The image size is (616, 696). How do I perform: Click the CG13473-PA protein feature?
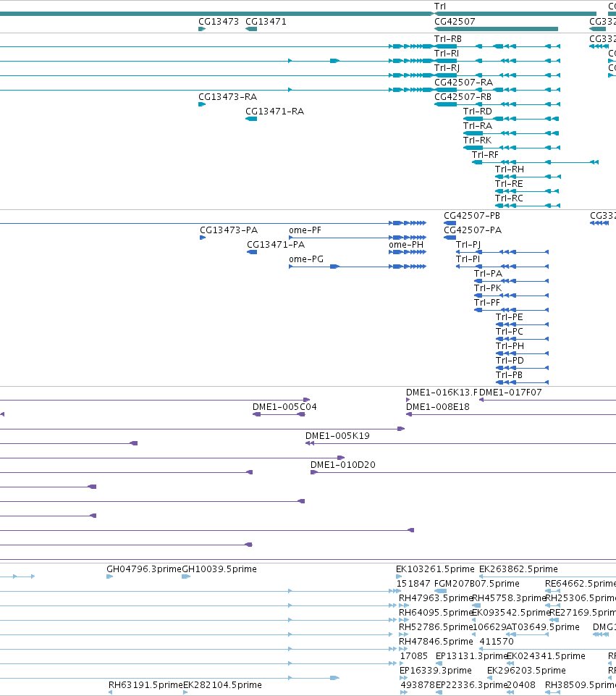[203, 238]
